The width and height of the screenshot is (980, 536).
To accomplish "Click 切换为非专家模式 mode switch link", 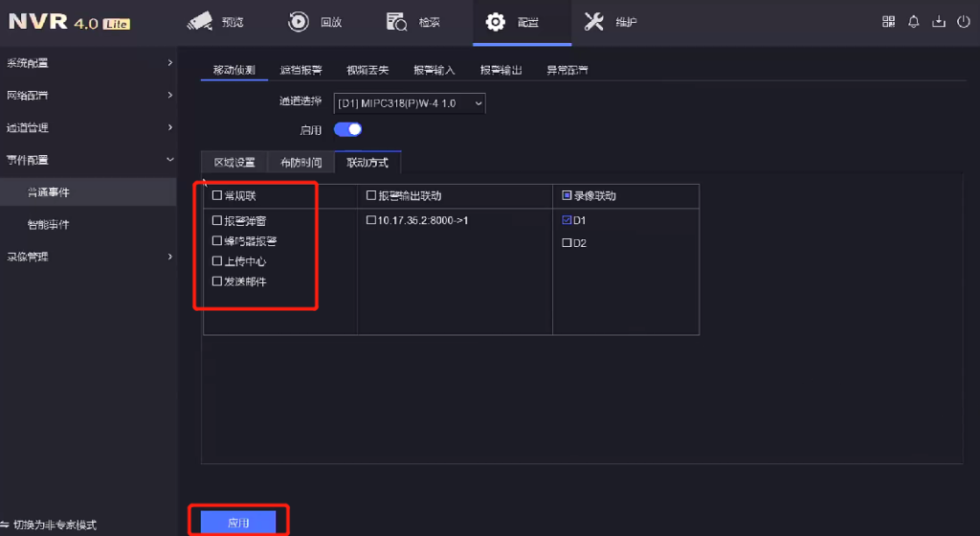I will pyautogui.click(x=54, y=525).
